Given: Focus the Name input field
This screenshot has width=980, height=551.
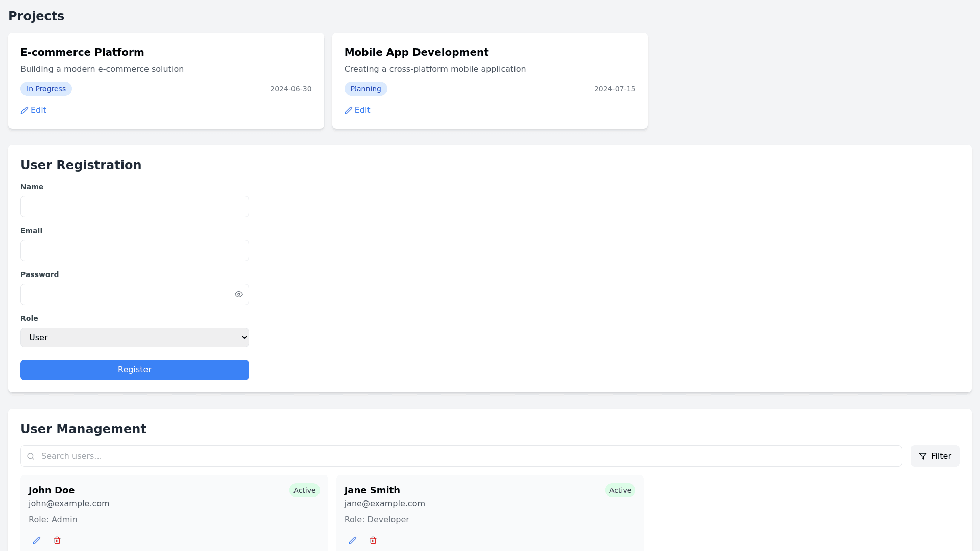Looking at the screenshot, I should click(135, 207).
